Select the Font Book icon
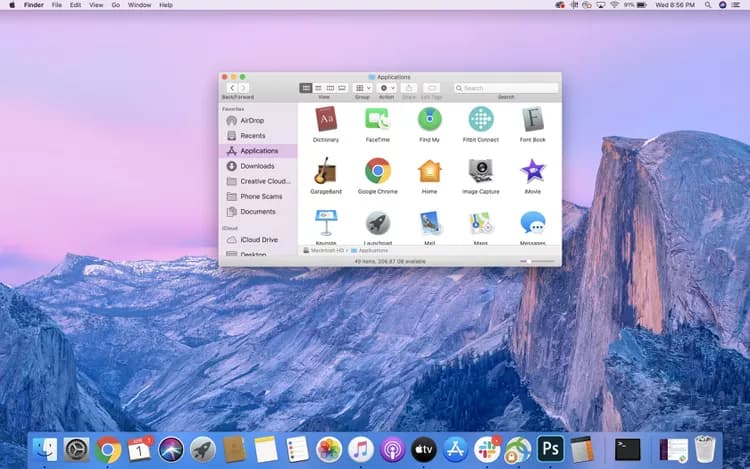This screenshot has height=469, width=750. pos(532,119)
